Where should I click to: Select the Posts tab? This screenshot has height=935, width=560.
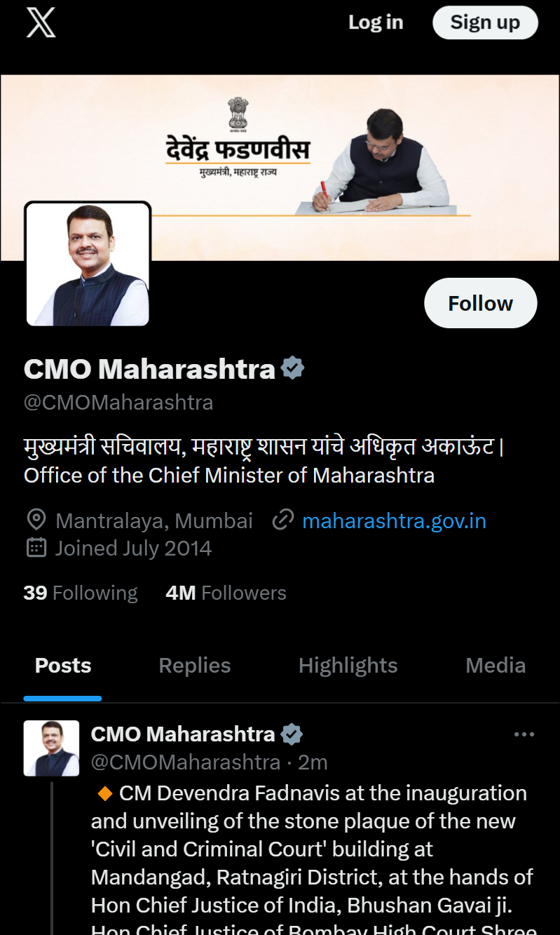pos(63,666)
